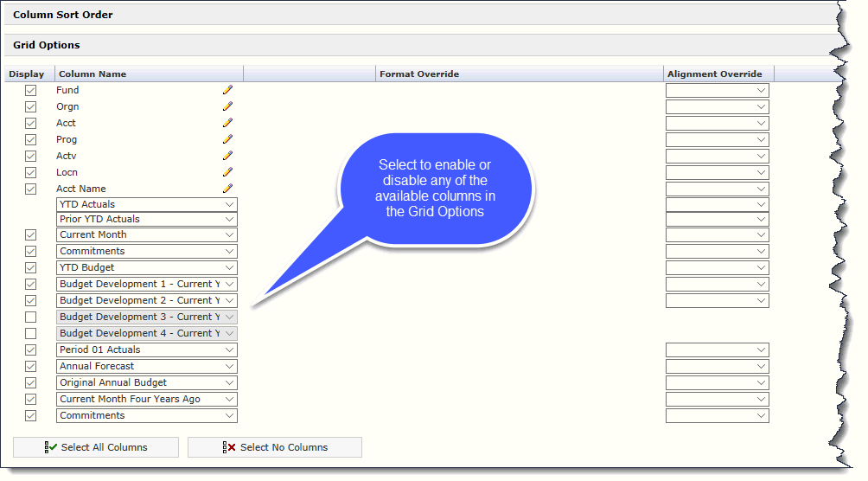Click the pencil edit icon beside Acct Name
Image resolution: width=868 pixels, height=481 pixels.
[227, 189]
